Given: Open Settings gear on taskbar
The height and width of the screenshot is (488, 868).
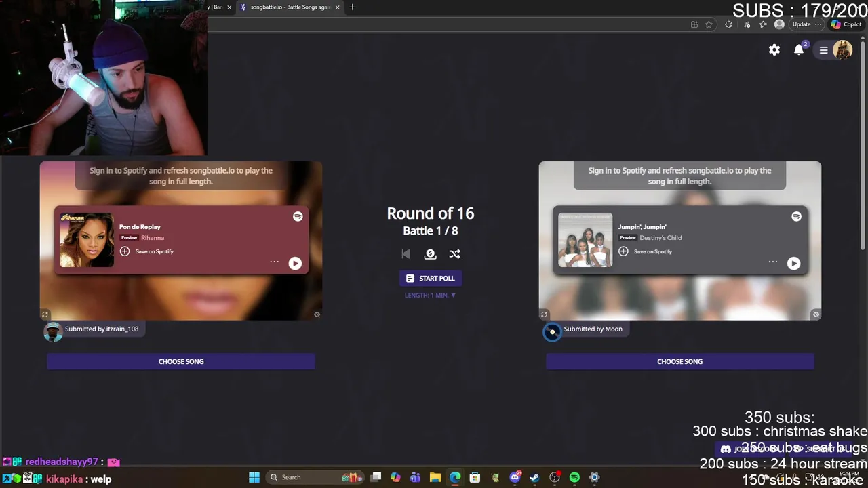Looking at the screenshot, I should (x=594, y=477).
